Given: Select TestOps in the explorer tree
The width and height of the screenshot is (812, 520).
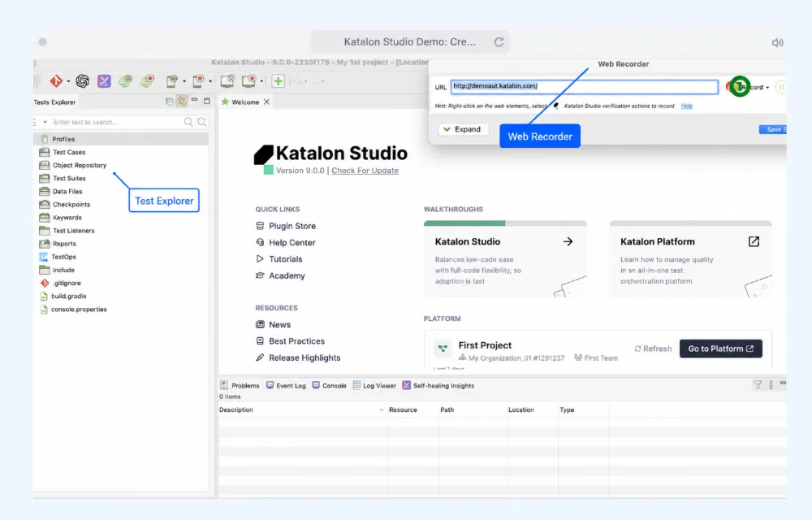Looking at the screenshot, I should pyautogui.click(x=63, y=257).
